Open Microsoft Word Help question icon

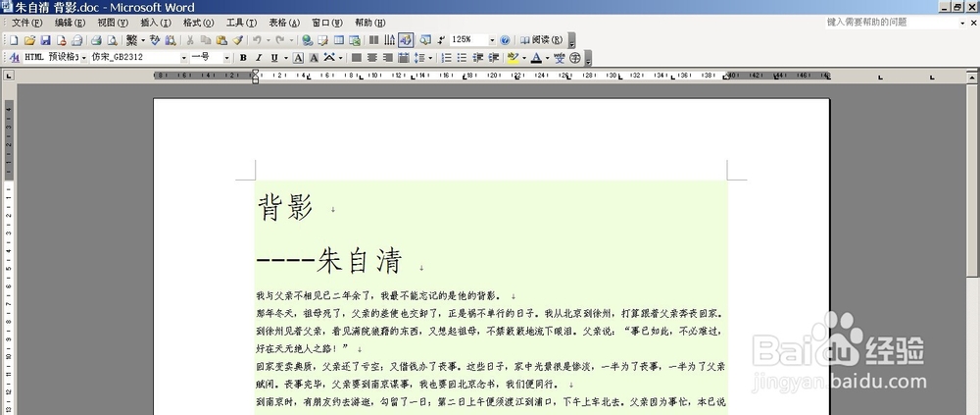[505, 40]
